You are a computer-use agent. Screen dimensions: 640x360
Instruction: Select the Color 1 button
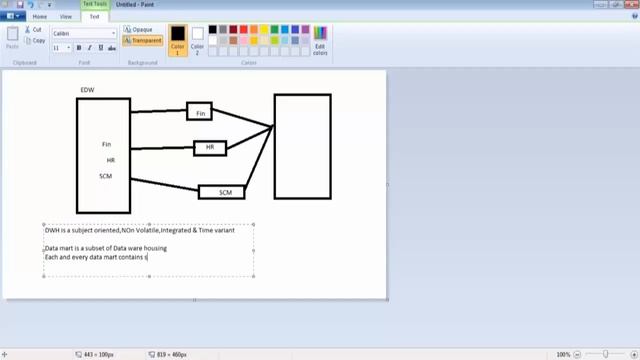click(x=178, y=40)
